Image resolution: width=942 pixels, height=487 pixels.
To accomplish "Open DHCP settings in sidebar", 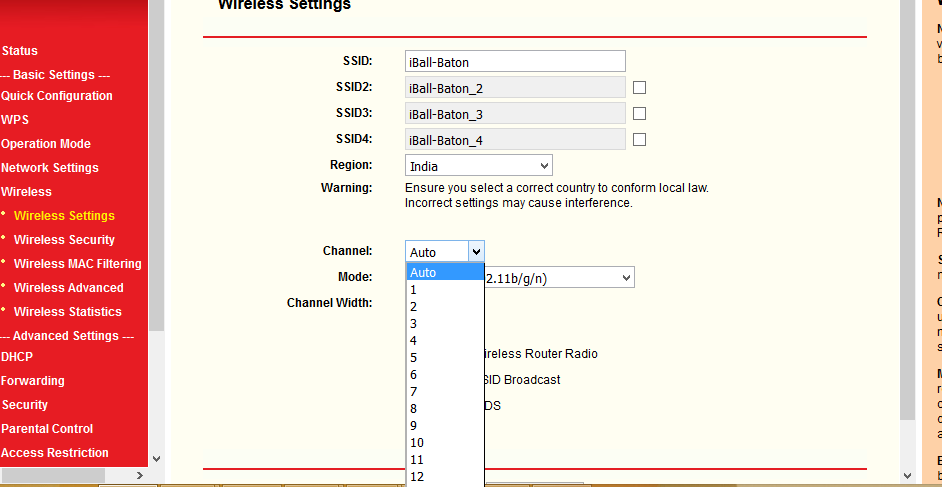I will pos(17,357).
